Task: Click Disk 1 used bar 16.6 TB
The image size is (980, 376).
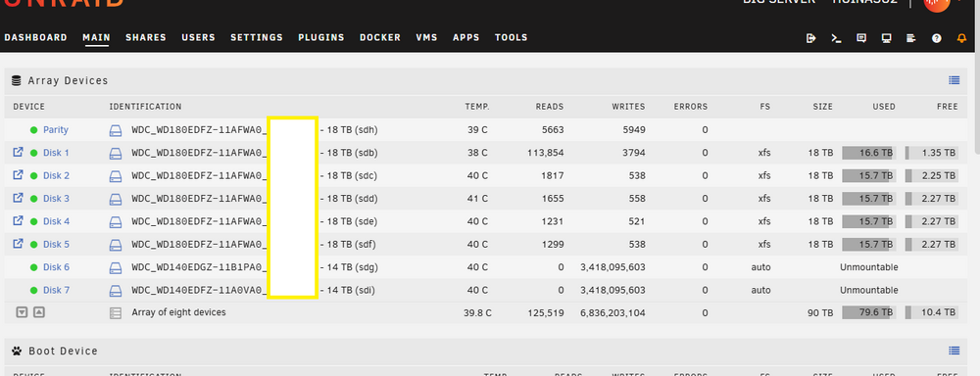Action: (868, 153)
